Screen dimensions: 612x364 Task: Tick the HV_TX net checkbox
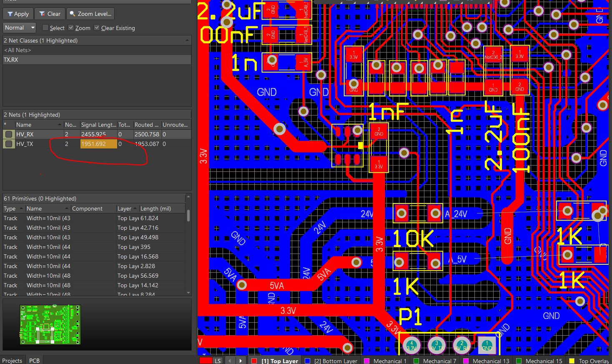click(x=8, y=144)
